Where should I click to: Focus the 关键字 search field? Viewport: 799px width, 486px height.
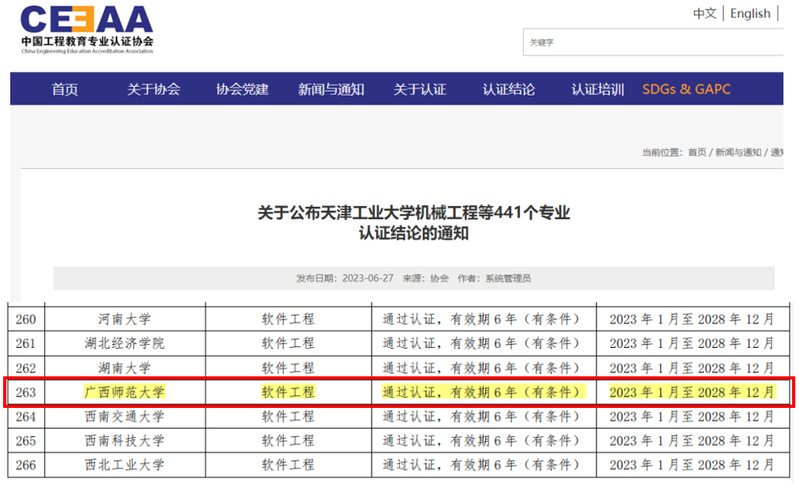[653, 42]
